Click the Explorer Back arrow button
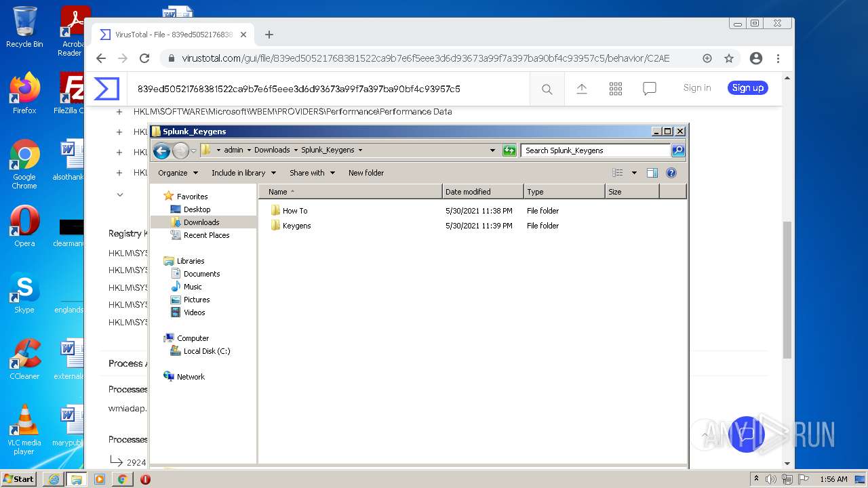The image size is (868, 488). pos(161,150)
